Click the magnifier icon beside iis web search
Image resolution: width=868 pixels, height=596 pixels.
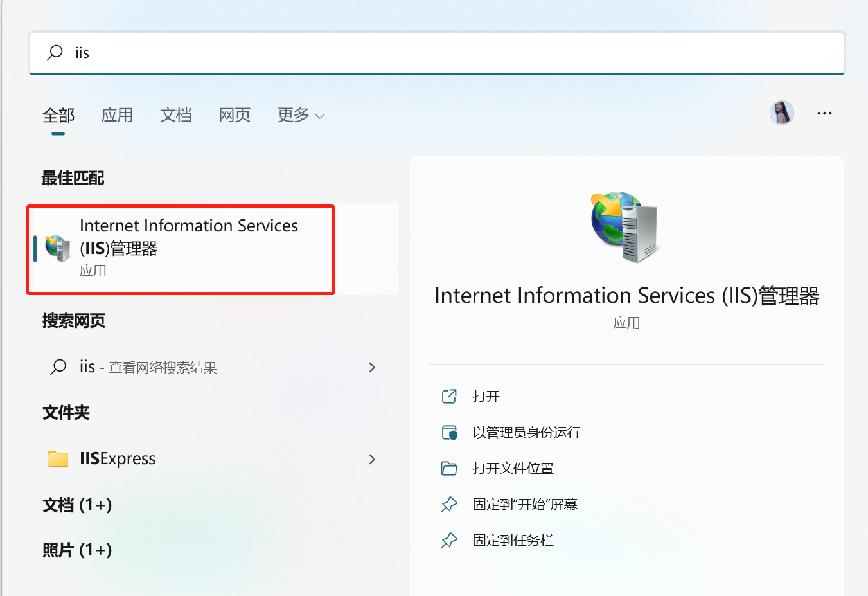point(58,367)
